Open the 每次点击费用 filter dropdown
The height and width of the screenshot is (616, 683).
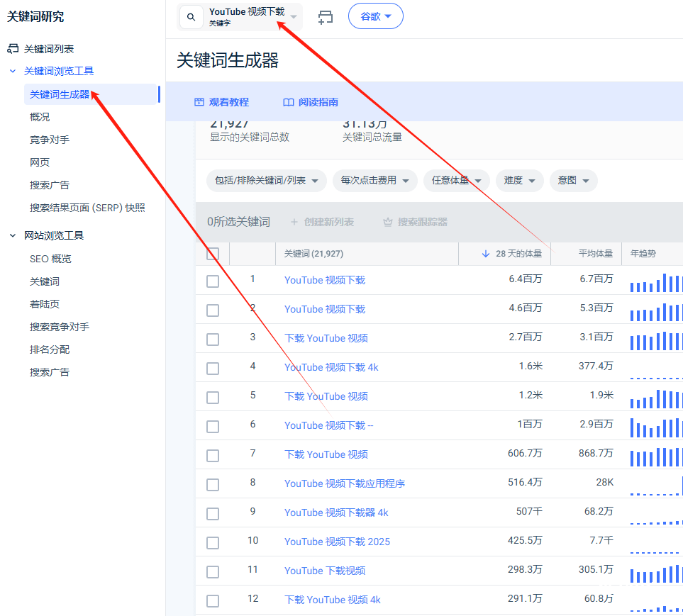pos(374,181)
